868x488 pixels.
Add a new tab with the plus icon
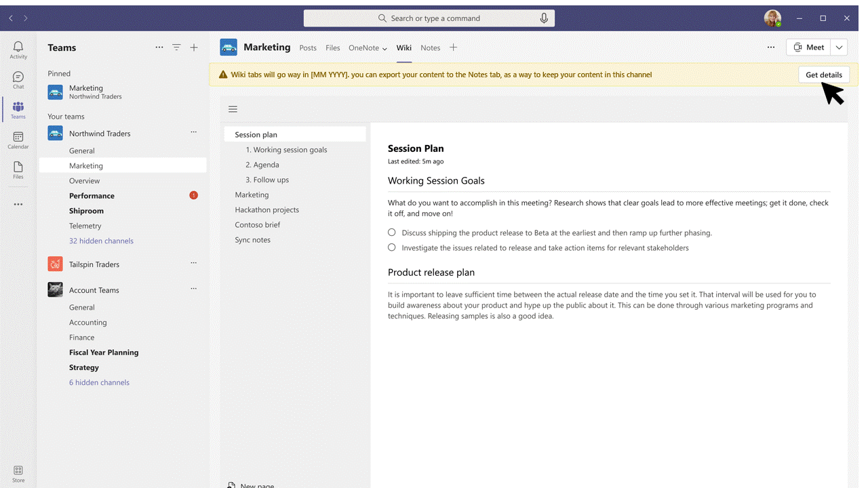(453, 47)
